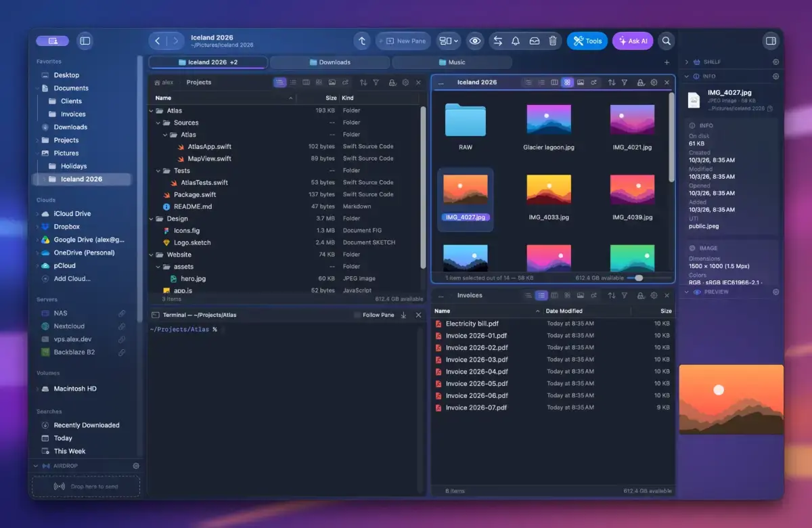Switch Iceland 2026 pane to icon grid view
This screenshot has width=812, height=528.
click(x=567, y=83)
